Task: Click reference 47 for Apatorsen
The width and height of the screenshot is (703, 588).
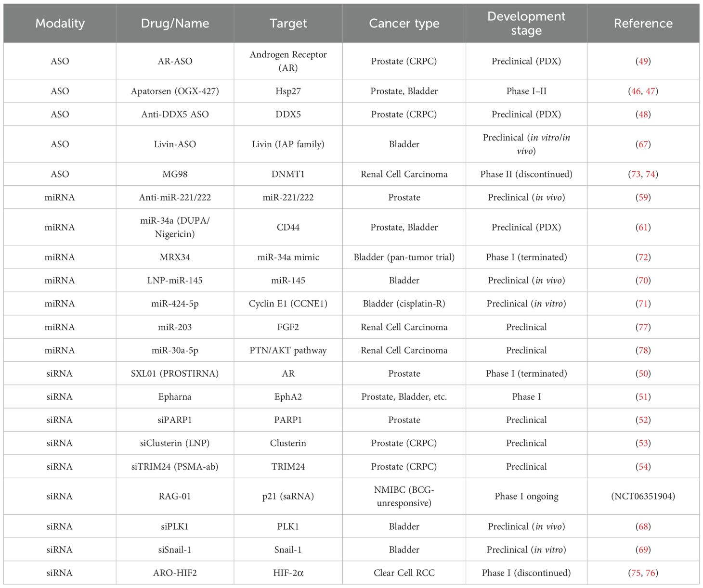Action: pyautogui.click(x=651, y=91)
